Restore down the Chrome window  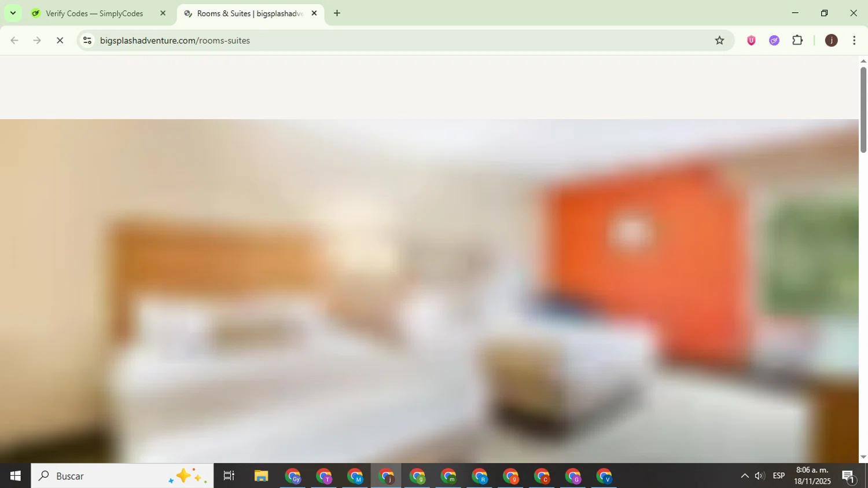[x=824, y=13]
